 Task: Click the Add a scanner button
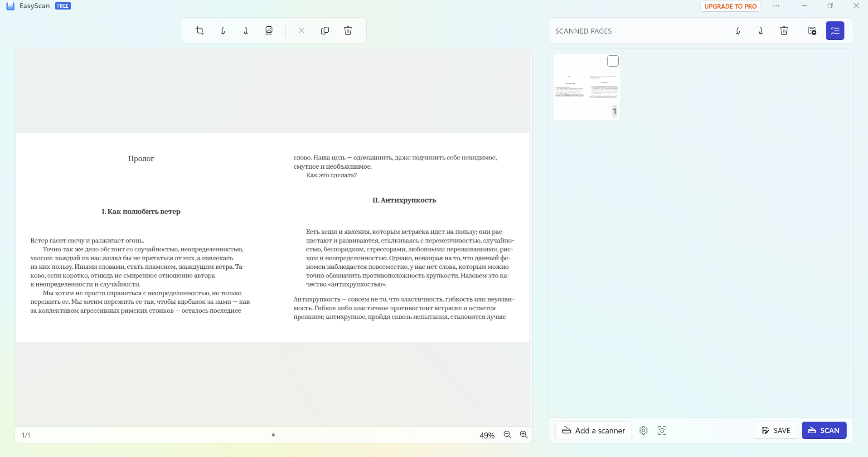(x=593, y=431)
